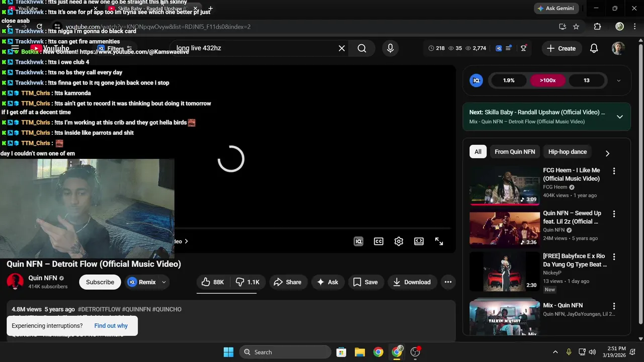Click the Share button
This screenshot has width=644, height=362.
coord(287,282)
